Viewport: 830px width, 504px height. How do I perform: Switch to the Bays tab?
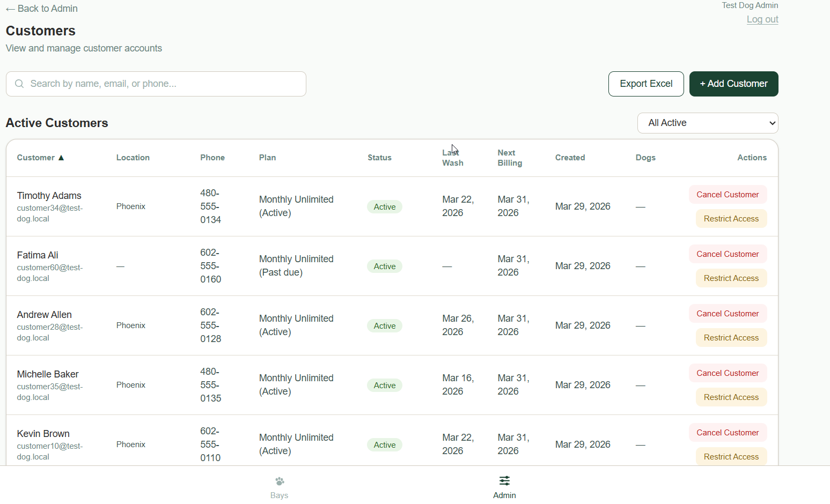pyautogui.click(x=279, y=487)
